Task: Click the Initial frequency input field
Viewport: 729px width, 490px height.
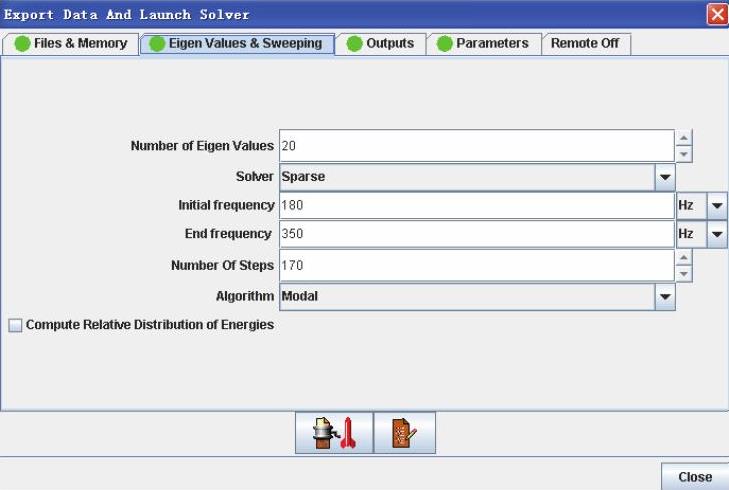Action: pyautogui.click(x=476, y=205)
